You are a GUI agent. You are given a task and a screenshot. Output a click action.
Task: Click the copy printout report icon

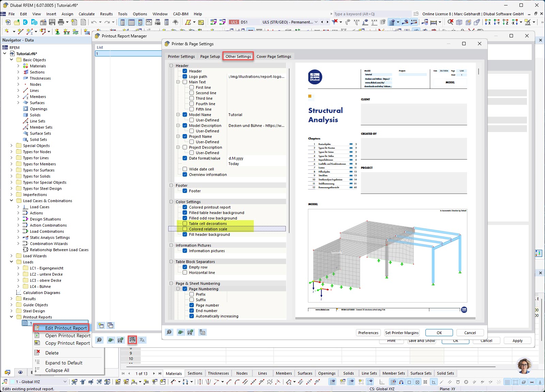pos(110,326)
